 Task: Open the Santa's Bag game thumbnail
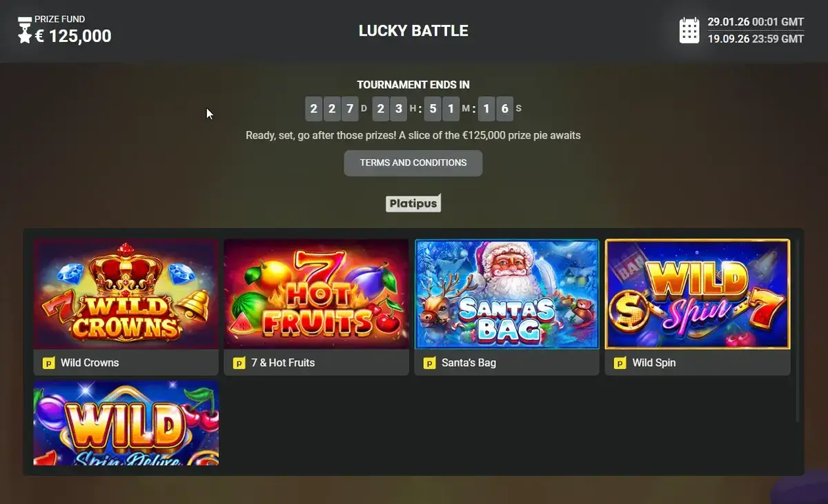[x=507, y=294]
